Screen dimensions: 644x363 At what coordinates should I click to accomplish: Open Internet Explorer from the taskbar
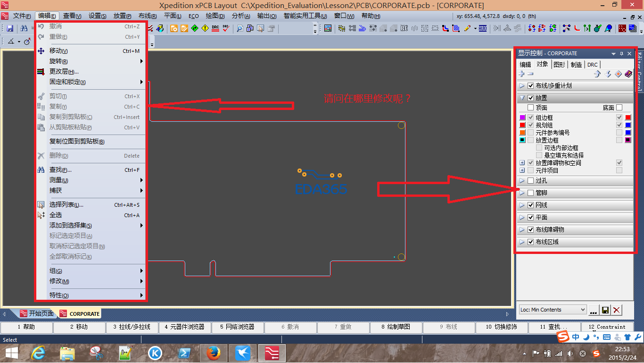(x=39, y=352)
